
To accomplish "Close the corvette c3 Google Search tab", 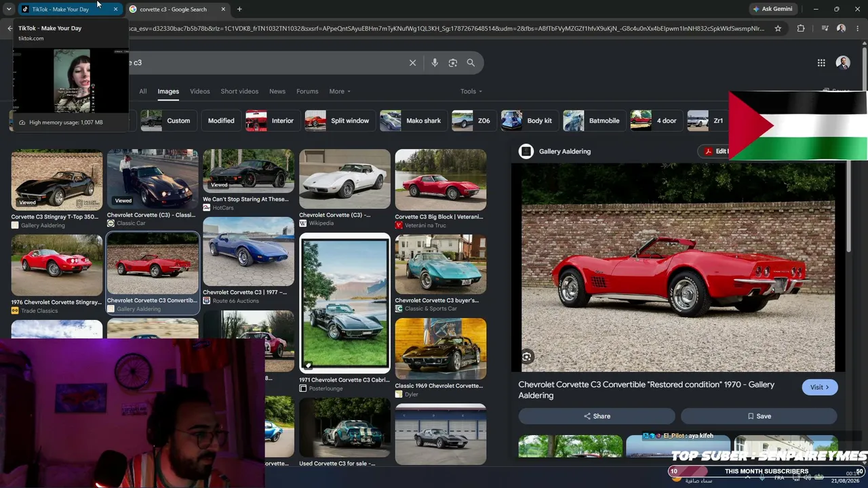I will [x=223, y=9].
